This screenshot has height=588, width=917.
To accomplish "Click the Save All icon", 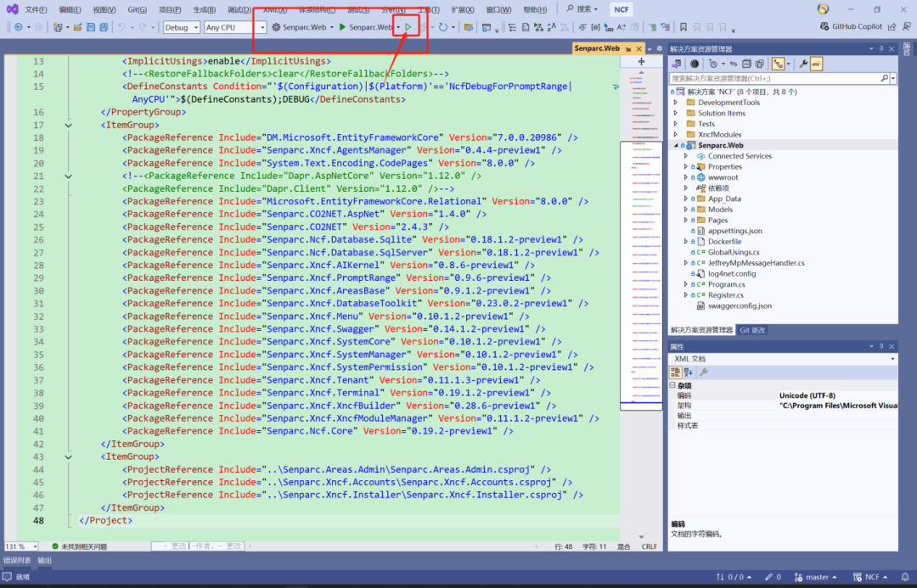I will (x=104, y=27).
